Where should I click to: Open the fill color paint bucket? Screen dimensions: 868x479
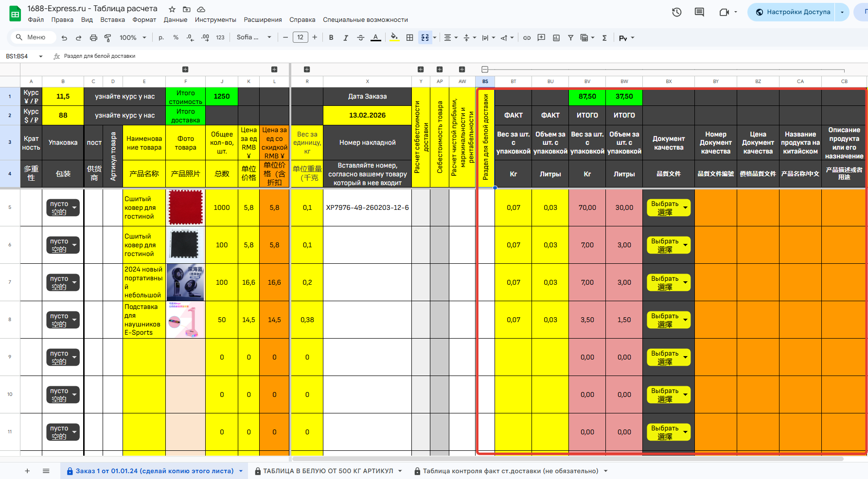click(x=394, y=38)
